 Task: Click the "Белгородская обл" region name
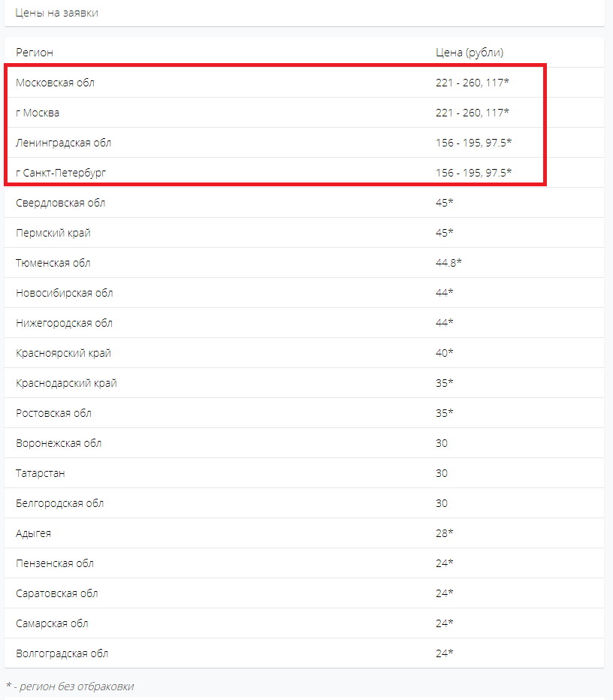59,503
